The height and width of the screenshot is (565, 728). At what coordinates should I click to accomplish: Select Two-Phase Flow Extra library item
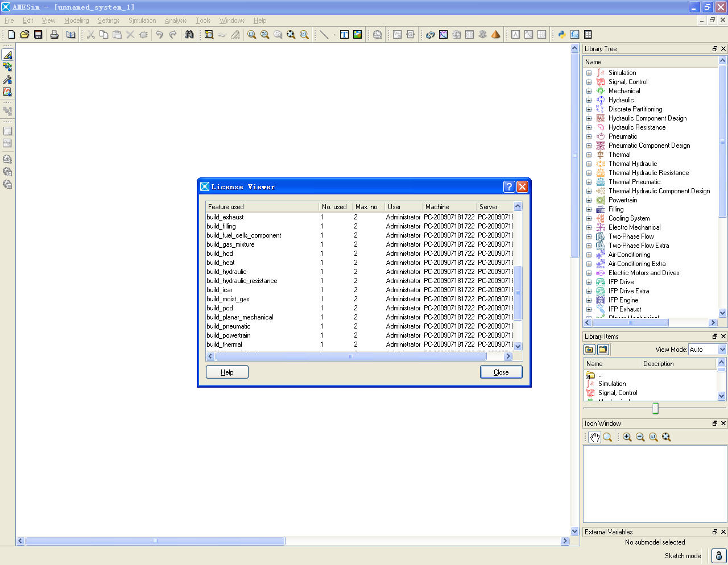click(x=639, y=246)
